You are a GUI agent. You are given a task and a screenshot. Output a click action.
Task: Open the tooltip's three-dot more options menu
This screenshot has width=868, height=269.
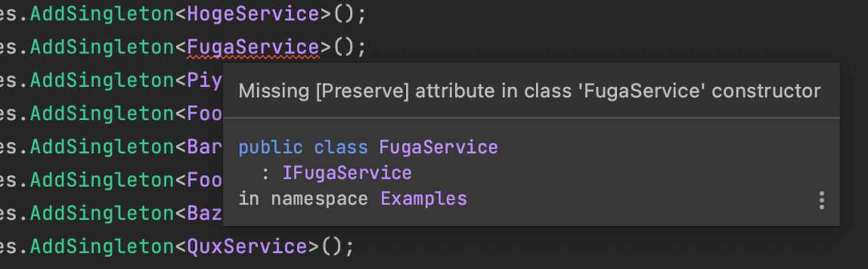pos(821,200)
